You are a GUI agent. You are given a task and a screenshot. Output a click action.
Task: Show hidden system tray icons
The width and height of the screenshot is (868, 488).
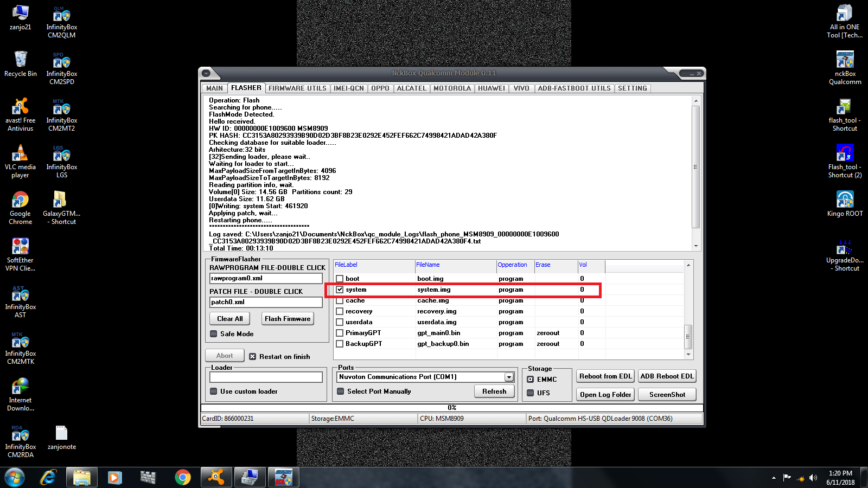pyautogui.click(x=774, y=478)
